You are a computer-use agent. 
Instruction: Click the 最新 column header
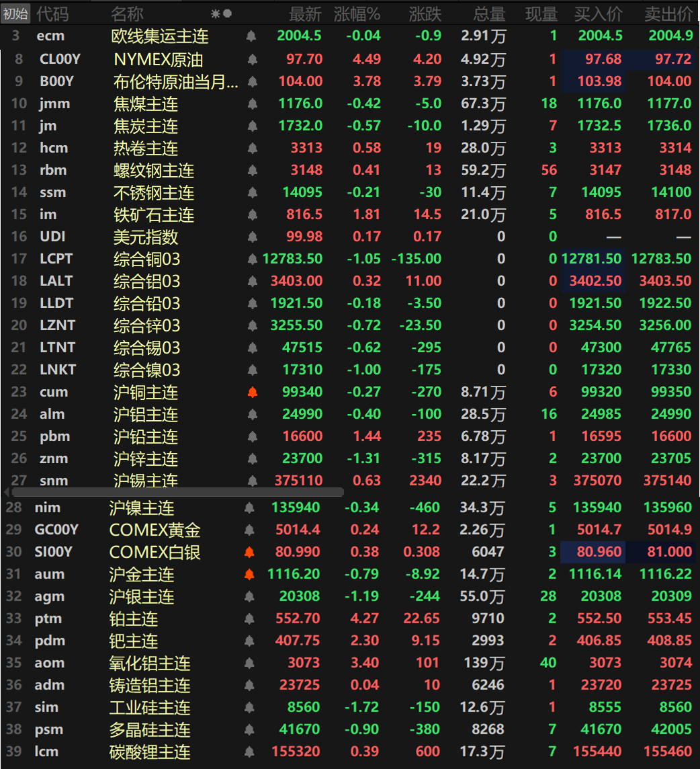[305, 13]
